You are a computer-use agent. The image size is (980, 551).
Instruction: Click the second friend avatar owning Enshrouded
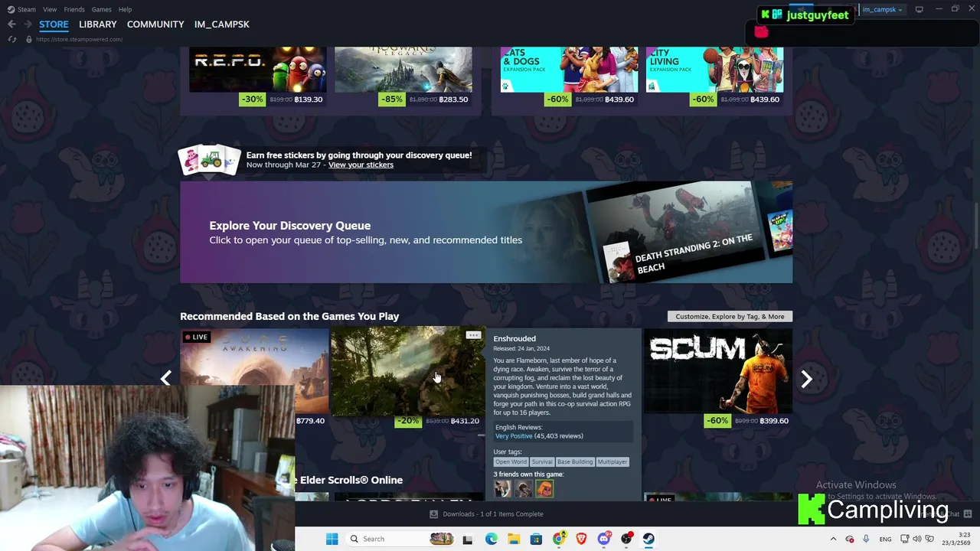point(524,488)
